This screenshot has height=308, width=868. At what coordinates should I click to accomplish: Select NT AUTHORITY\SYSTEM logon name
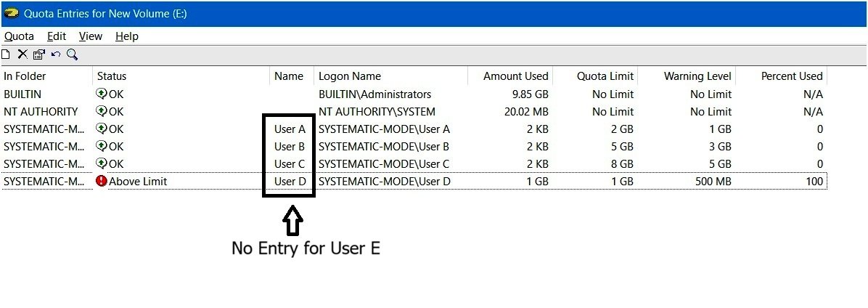[x=377, y=112]
